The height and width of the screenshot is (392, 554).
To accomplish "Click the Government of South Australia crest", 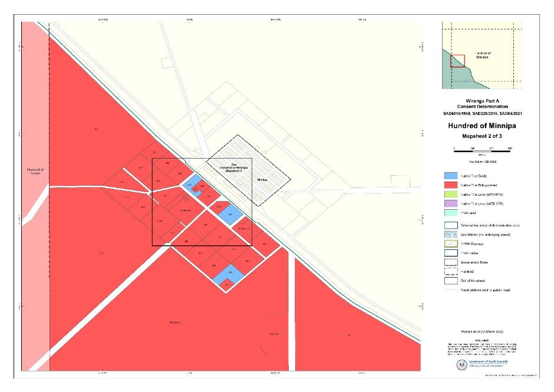I will click(x=462, y=365).
